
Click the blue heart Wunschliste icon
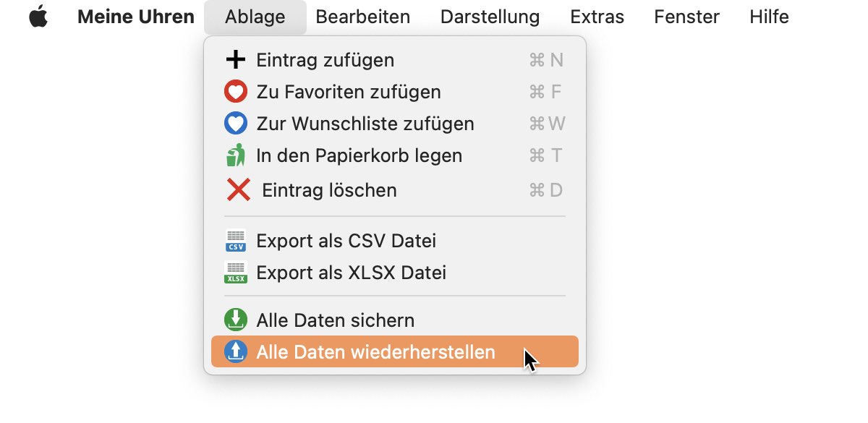[236, 124]
